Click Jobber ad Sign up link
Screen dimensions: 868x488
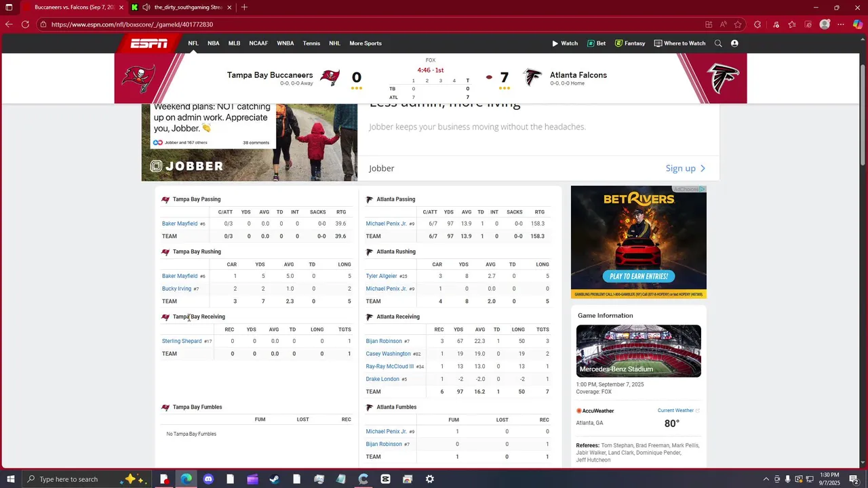click(686, 168)
